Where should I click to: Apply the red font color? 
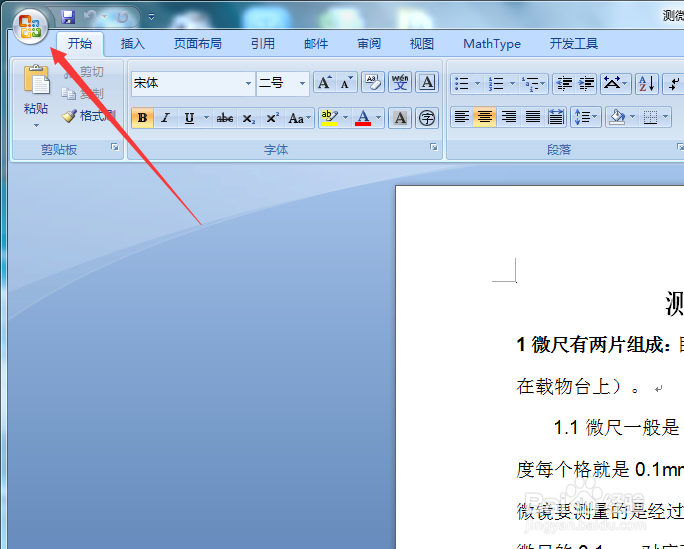click(x=363, y=118)
